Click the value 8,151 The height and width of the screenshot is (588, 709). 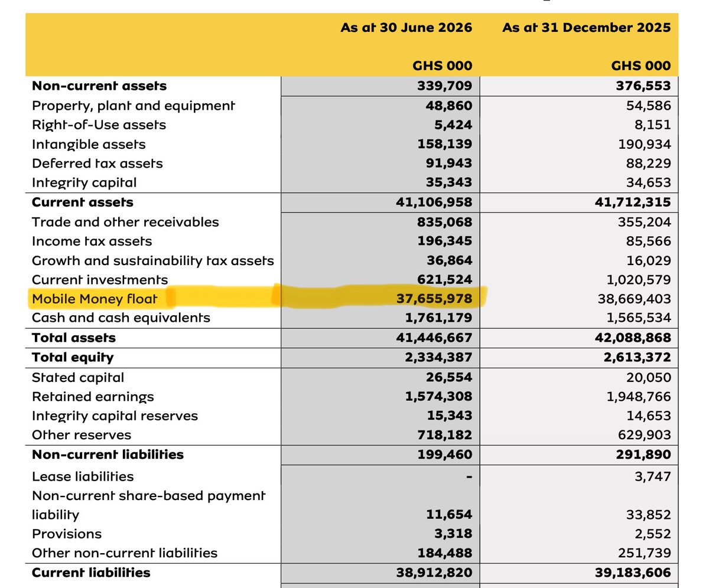(653, 125)
